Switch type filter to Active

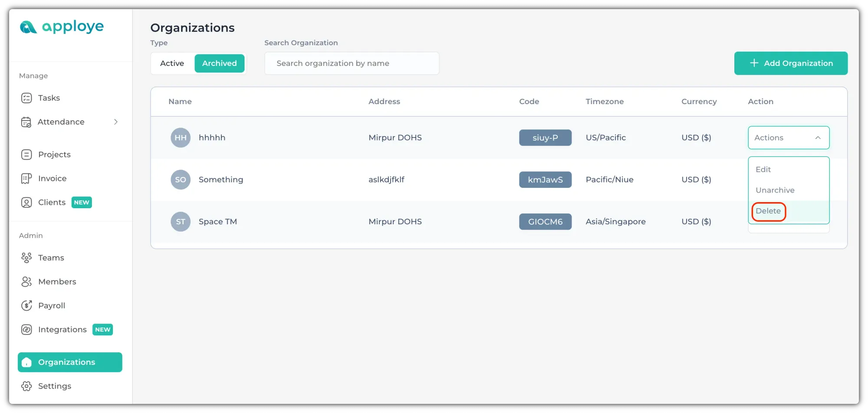(x=172, y=63)
